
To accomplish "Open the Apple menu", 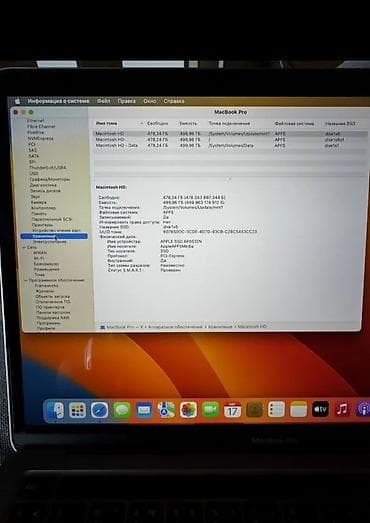I will click(x=17, y=101).
